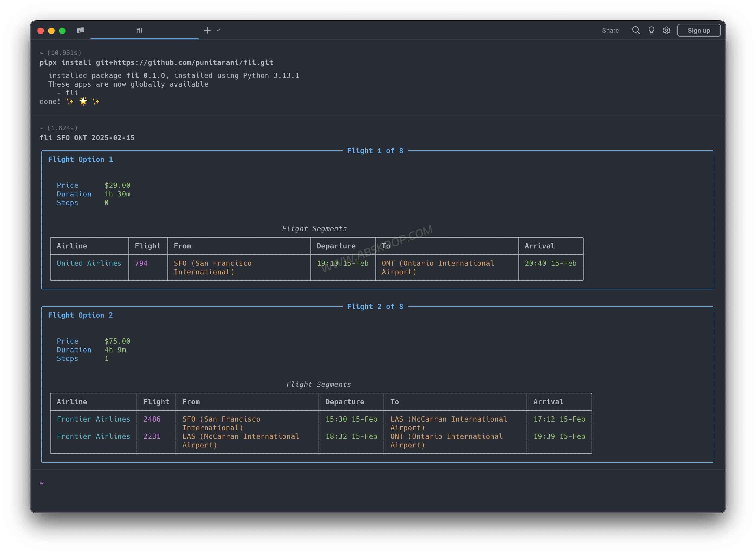
Task: Click the 1h 30m duration value
Action: click(117, 194)
